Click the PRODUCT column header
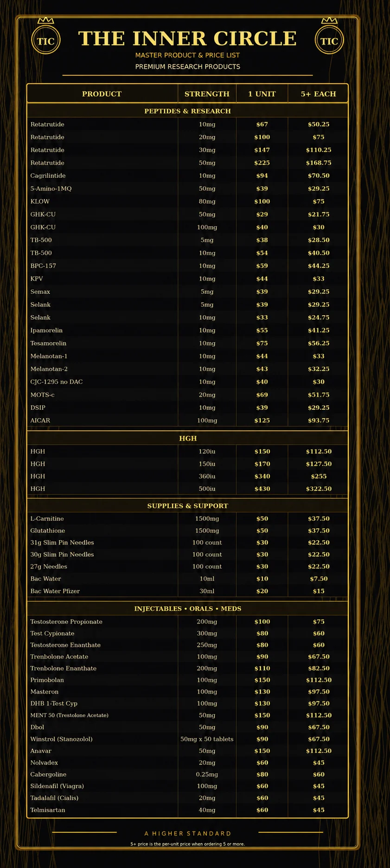The image size is (390, 868). pos(102,94)
